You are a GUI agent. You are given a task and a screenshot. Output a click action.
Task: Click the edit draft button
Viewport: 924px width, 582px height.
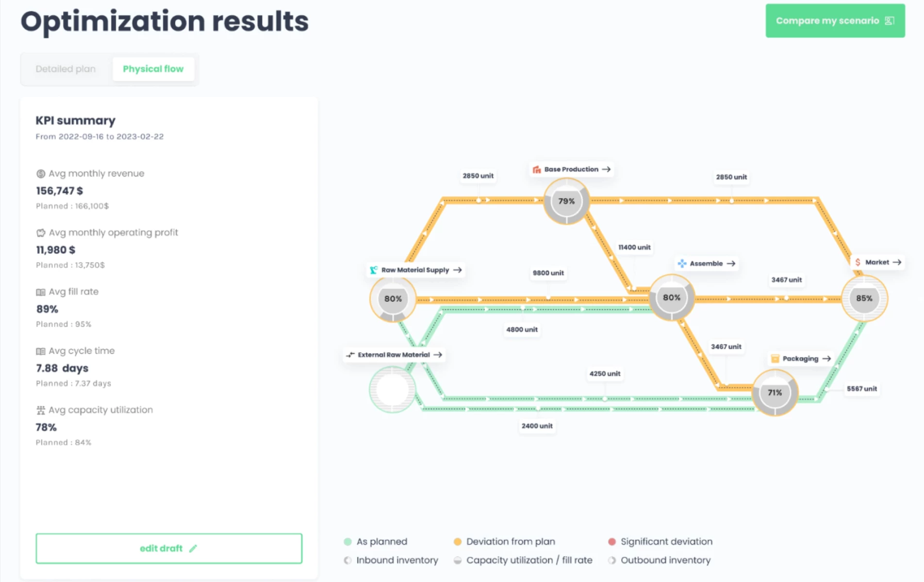pos(169,549)
